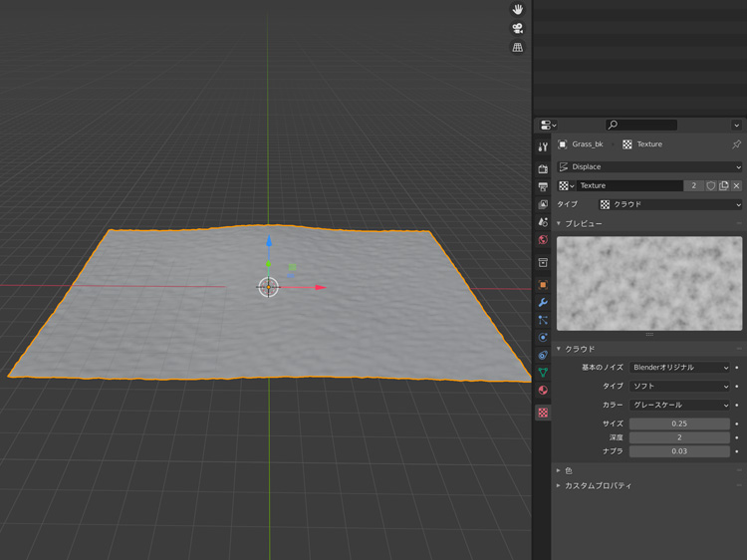Click the pan view hand icon
The height and width of the screenshot is (560, 747).
(518, 9)
